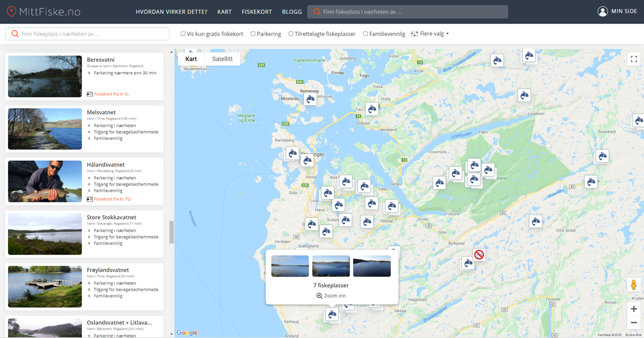Image resolution: width=644 pixels, height=338 pixels.
Task: Expand the Flere valg dropdown
Action: (434, 34)
